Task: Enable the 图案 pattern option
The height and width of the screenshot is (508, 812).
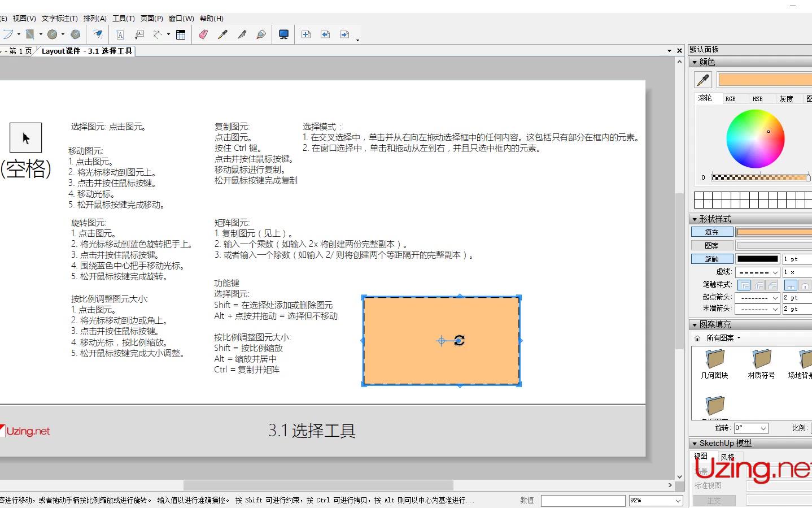Action: pos(711,245)
